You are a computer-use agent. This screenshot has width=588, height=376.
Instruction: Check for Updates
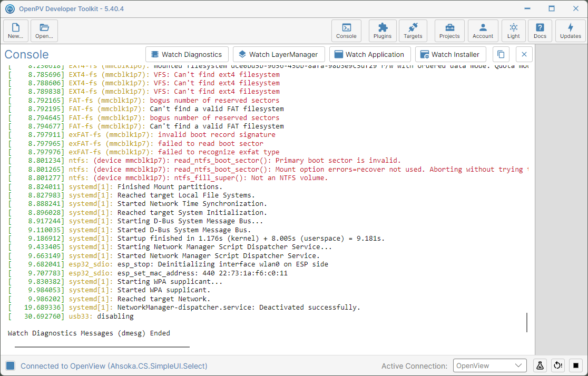(571, 31)
